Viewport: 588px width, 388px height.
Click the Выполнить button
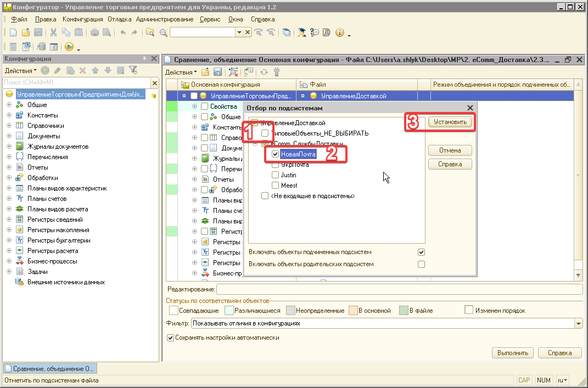[x=513, y=353]
